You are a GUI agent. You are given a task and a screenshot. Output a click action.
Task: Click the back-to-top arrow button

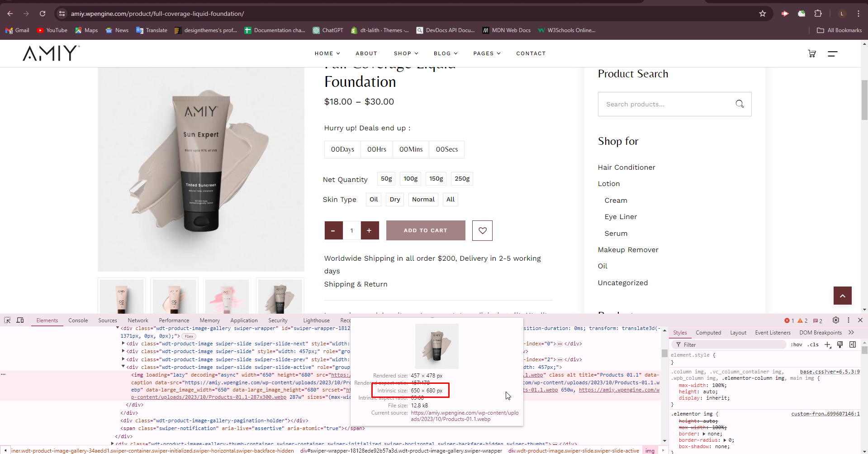(x=842, y=296)
